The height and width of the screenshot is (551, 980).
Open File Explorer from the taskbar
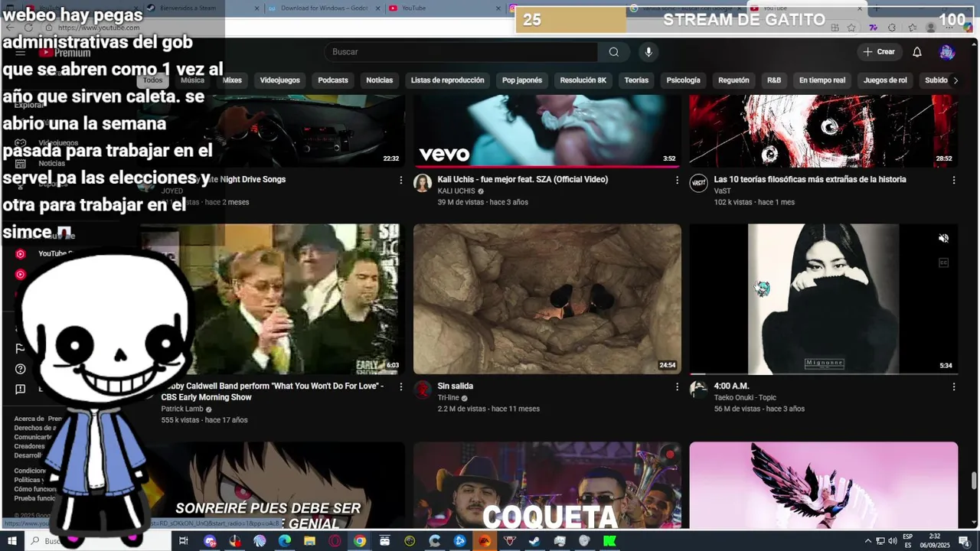click(x=309, y=541)
